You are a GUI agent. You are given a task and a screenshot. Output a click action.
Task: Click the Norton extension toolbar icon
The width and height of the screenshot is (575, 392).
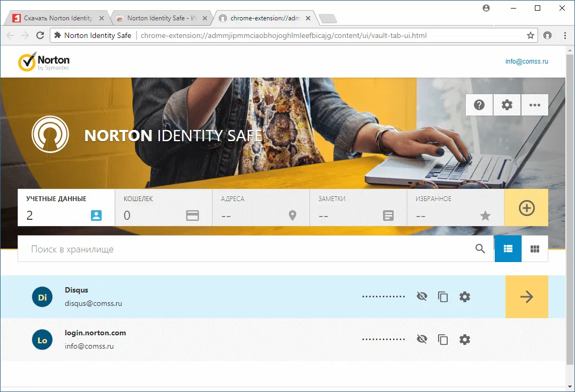(548, 35)
